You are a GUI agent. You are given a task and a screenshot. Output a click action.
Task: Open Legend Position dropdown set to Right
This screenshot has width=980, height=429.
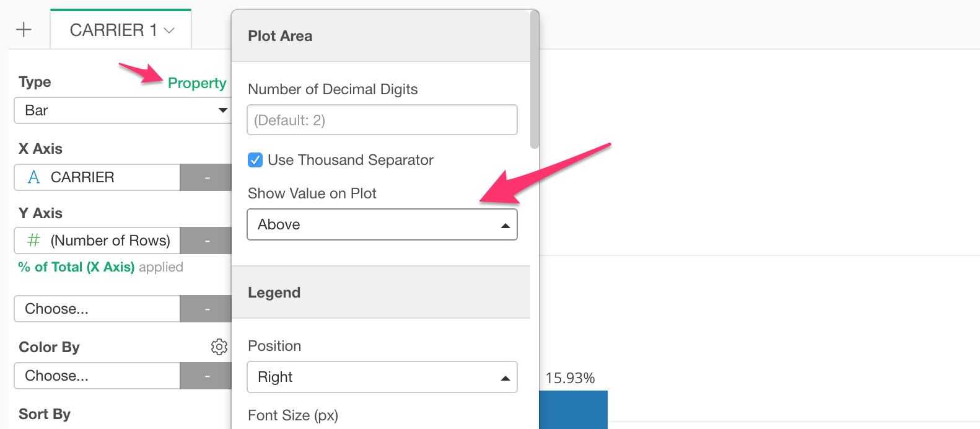click(x=382, y=377)
